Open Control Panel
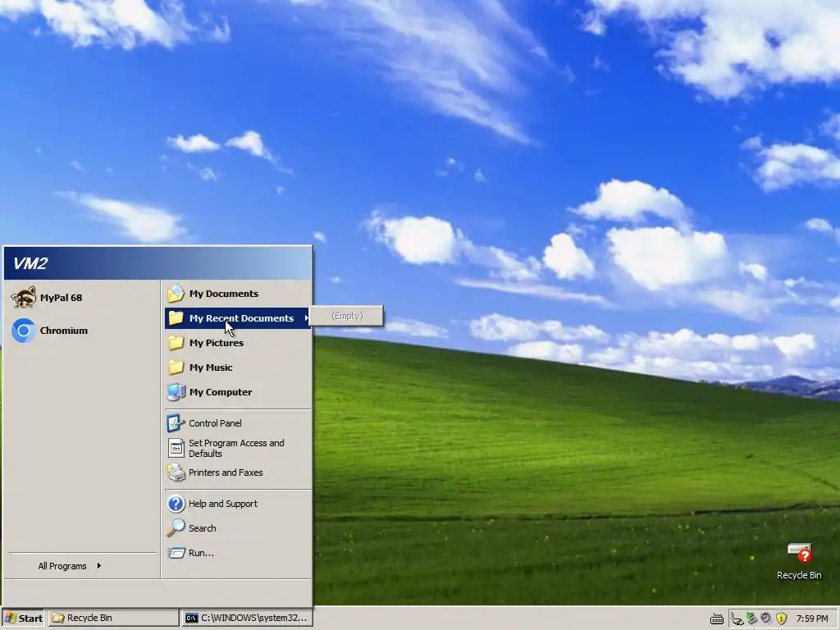 click(237, 423)
